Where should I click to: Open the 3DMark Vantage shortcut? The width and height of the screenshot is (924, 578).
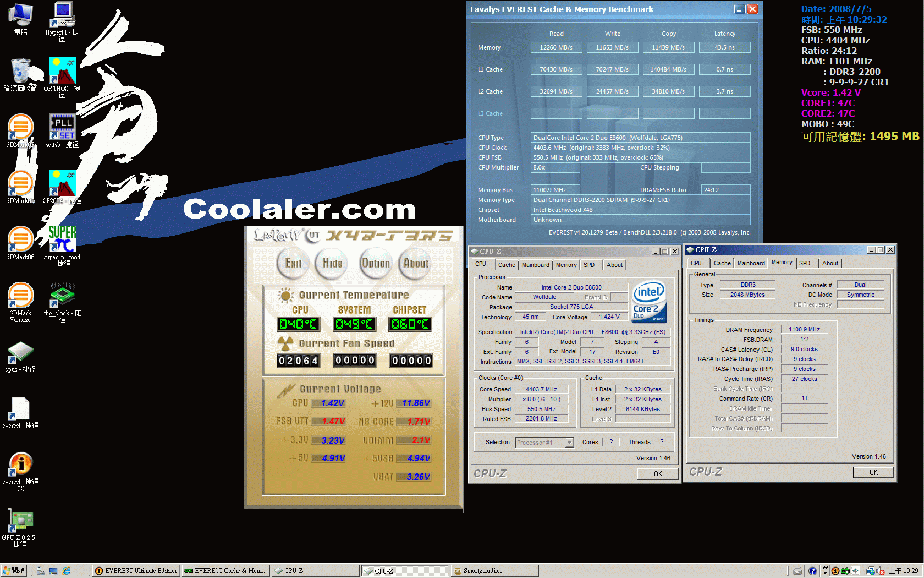[20, 296]
